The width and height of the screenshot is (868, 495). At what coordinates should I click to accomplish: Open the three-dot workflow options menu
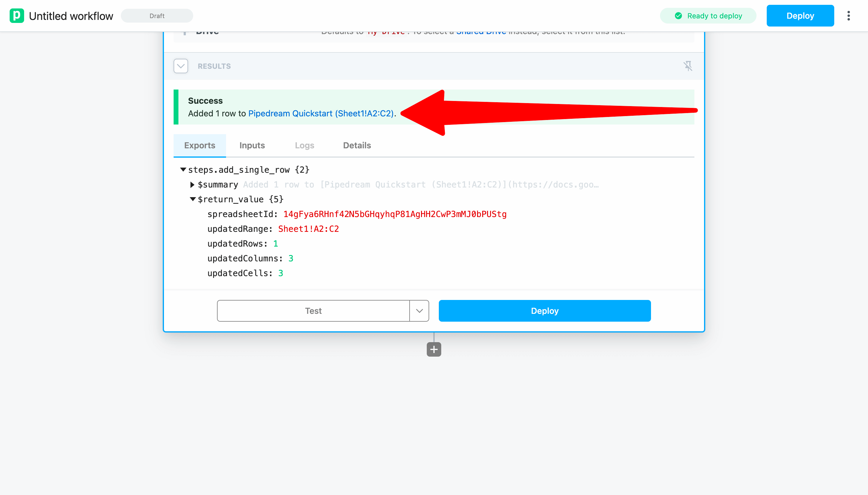[848, 16]
